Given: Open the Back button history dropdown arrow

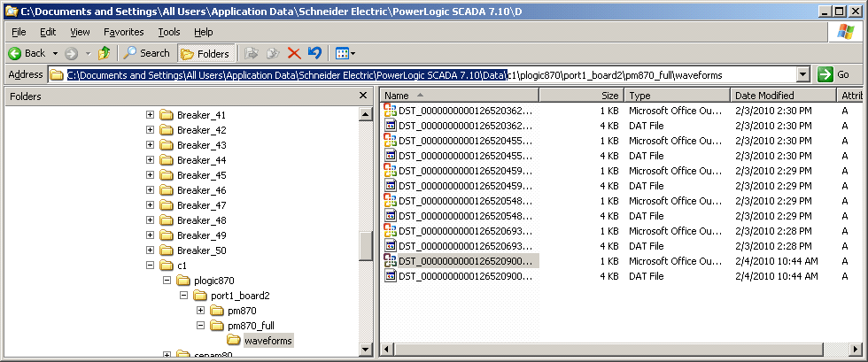Looking at the screenshot, I should pos(55,54).
